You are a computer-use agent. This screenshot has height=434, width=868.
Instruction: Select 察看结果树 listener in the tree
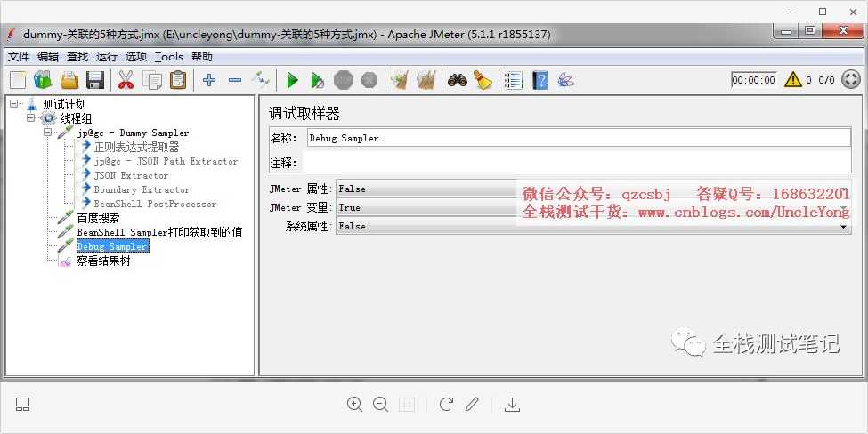(103, 261)
